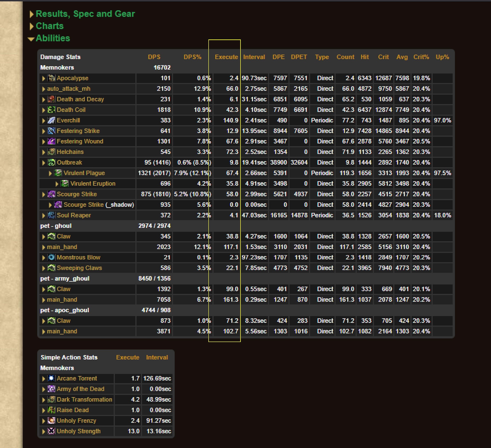Expand the Outbreak row details
The image size is (491, 448).
click(44, 163)
